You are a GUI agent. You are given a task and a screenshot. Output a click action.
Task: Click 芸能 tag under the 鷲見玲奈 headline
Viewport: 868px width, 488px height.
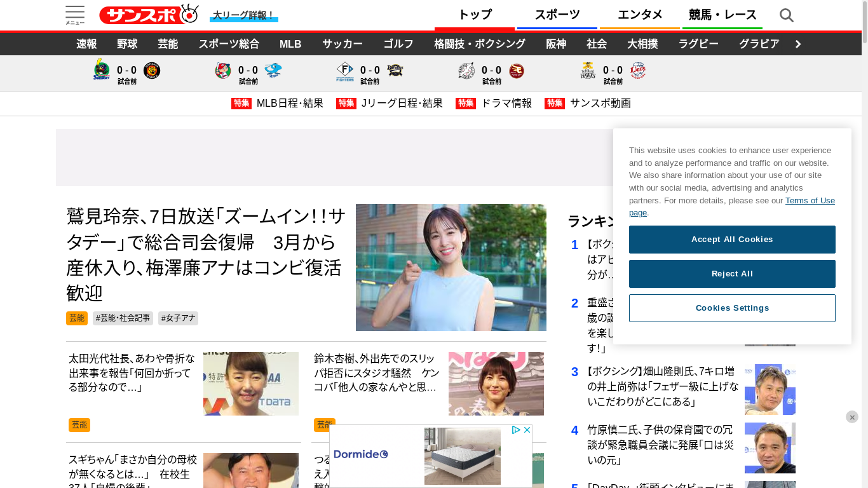click(77, 318)
